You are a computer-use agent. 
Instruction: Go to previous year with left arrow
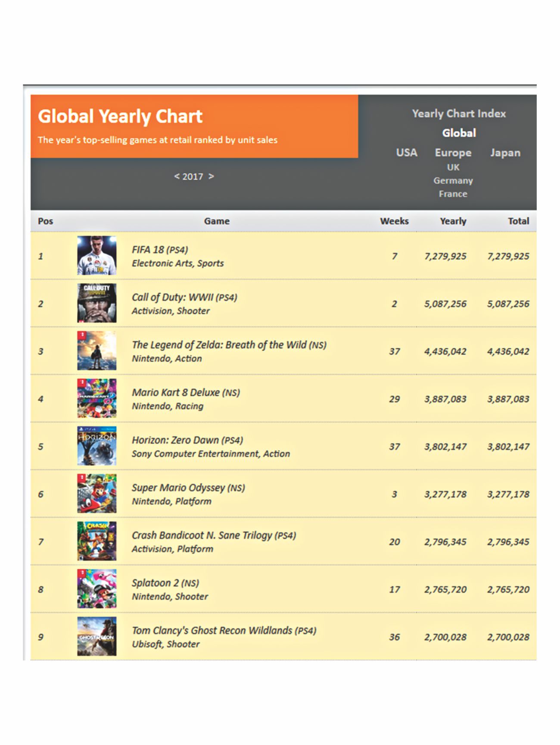pyautogui.click(x=177, y=177)
